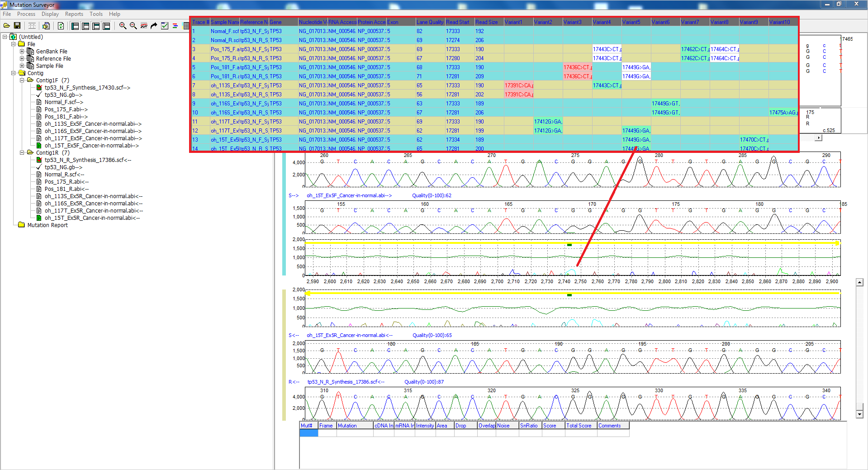868x470 pixels.
Task: Click the grid report table icon
Action: coord(185,26)
